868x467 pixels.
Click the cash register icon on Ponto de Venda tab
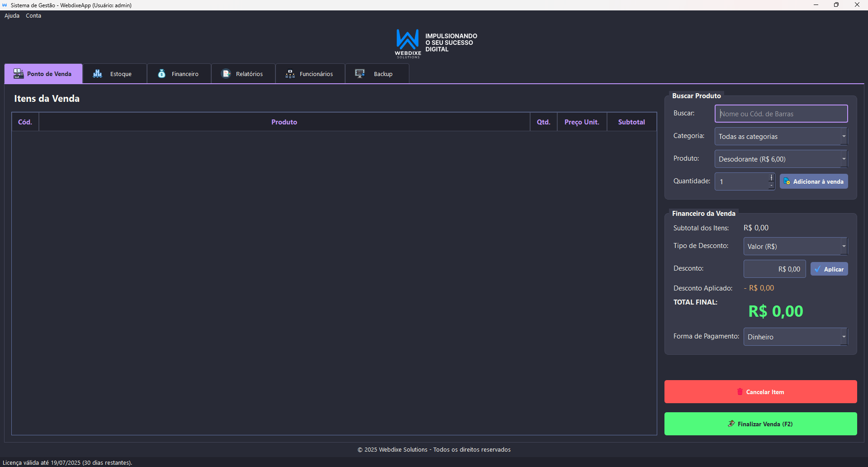(x=18, y=73)
